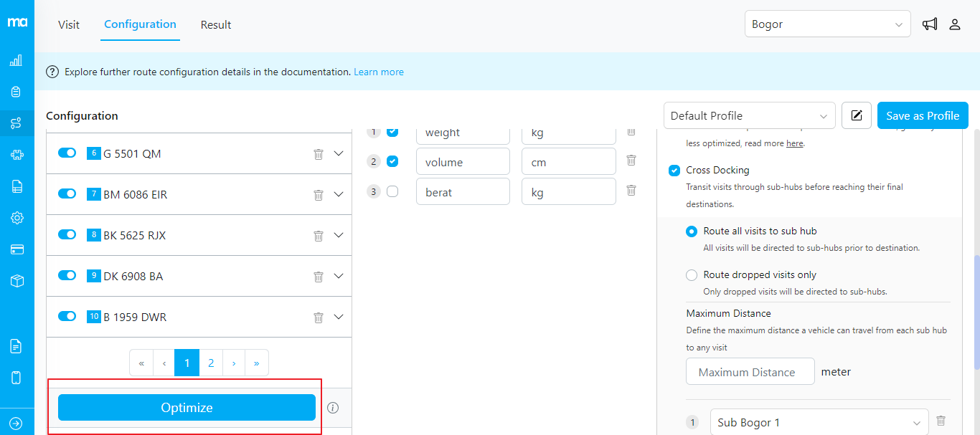Select Route dropped visits only option

(x=692, y=275)
